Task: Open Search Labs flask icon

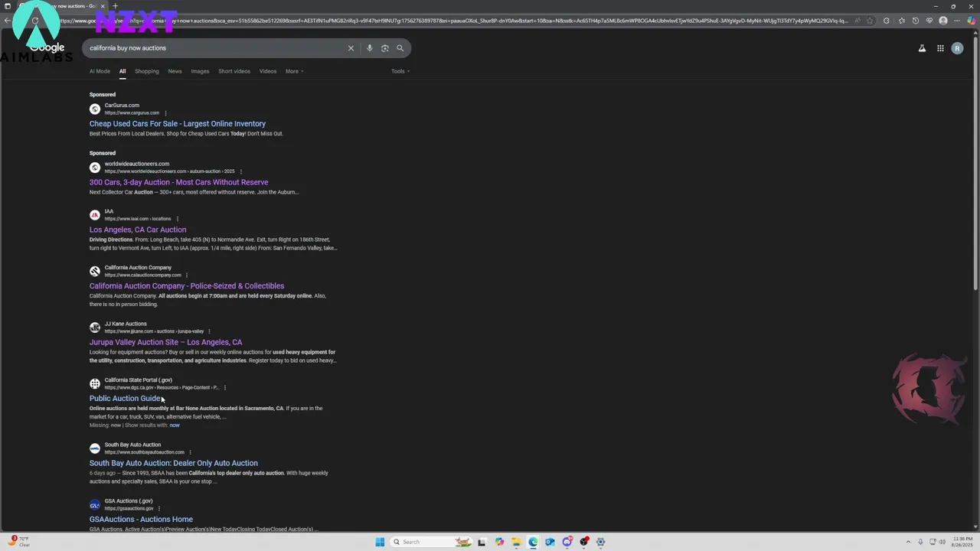Action: pyautogui.click(x=922, y=48)
